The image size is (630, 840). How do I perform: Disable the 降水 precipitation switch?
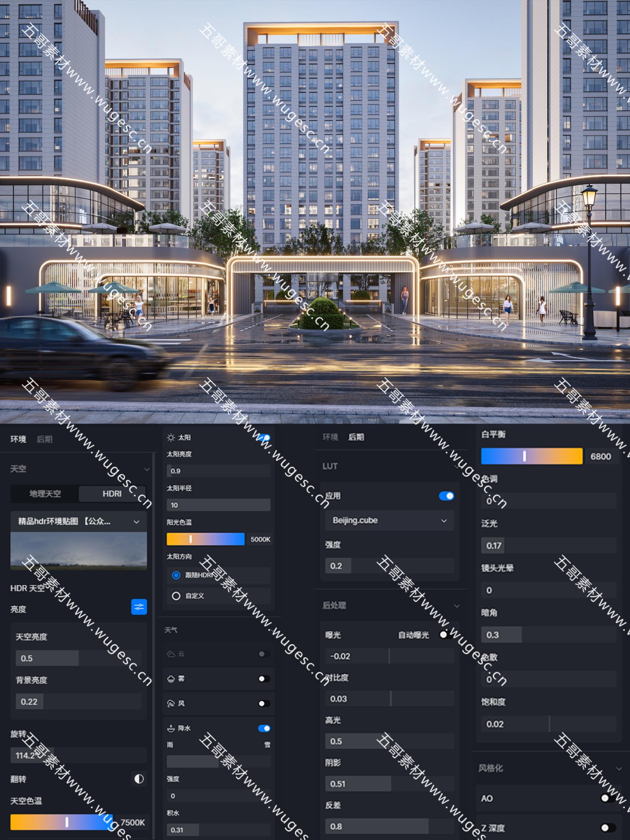pos(264,728)
